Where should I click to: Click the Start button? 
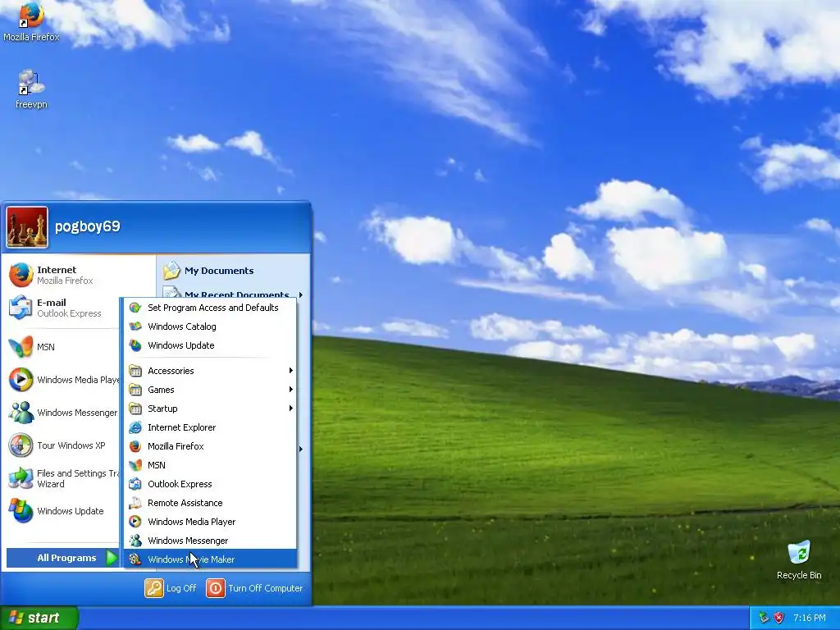39,618
